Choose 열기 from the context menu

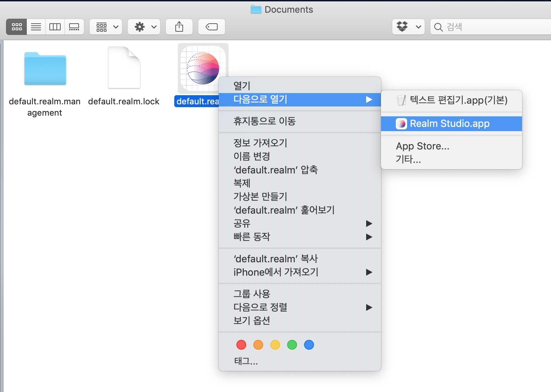tap(300, 86)
